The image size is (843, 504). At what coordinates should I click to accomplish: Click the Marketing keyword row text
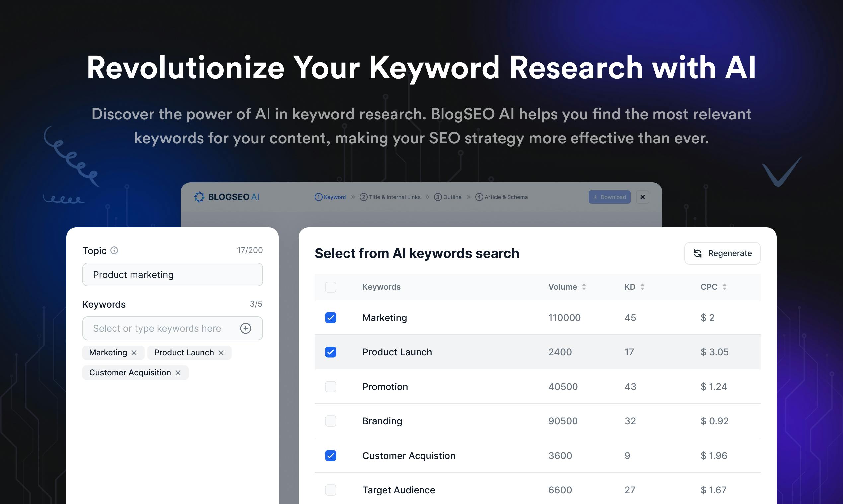(384, 318)
